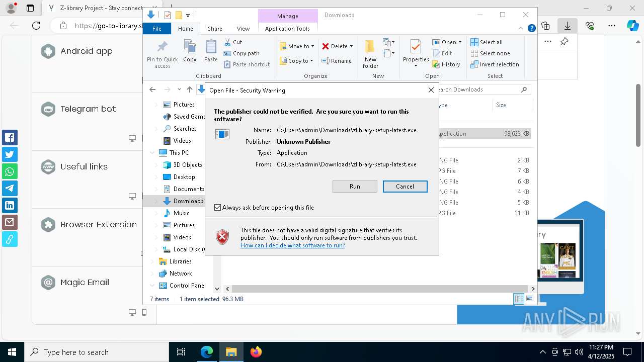644x362 pixels.
Task: Click the horizontal scrollbar in file list
Action: 380,289
